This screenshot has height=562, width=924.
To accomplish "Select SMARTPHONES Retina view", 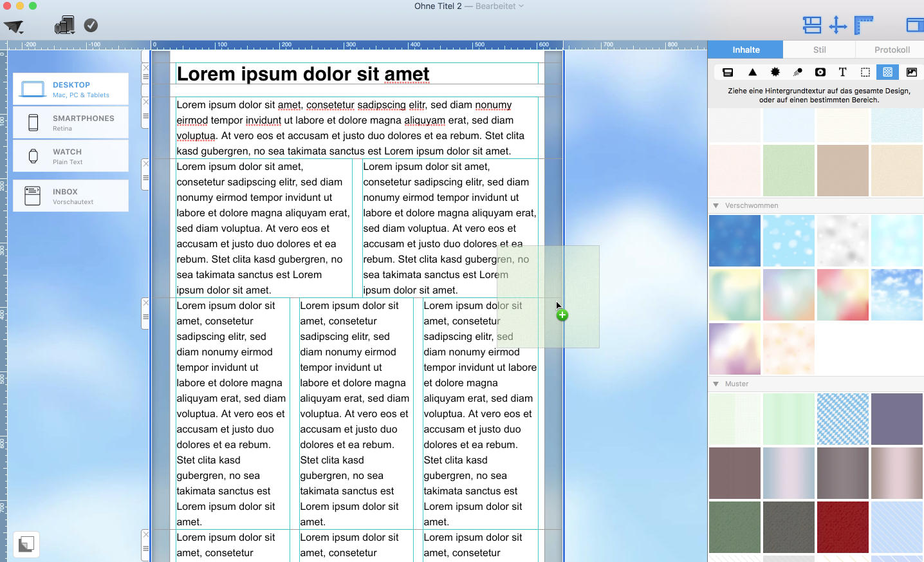I will tap(71, 123).
